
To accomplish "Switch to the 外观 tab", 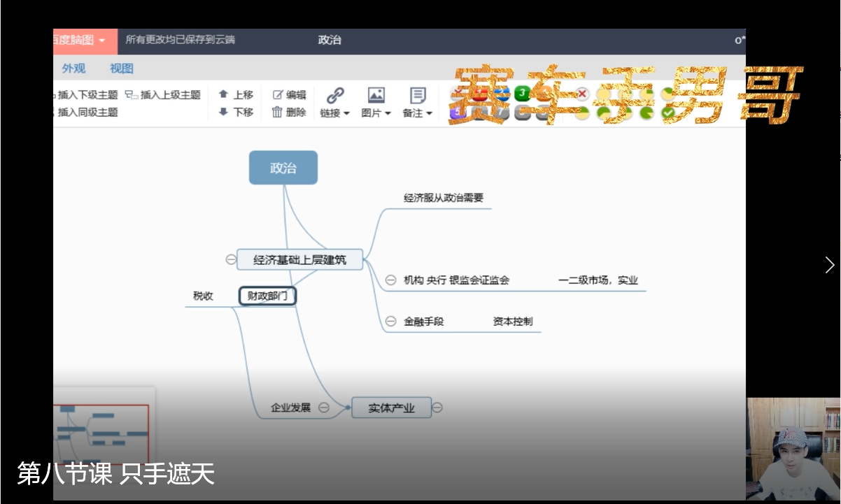I will [x=73, y=69].
